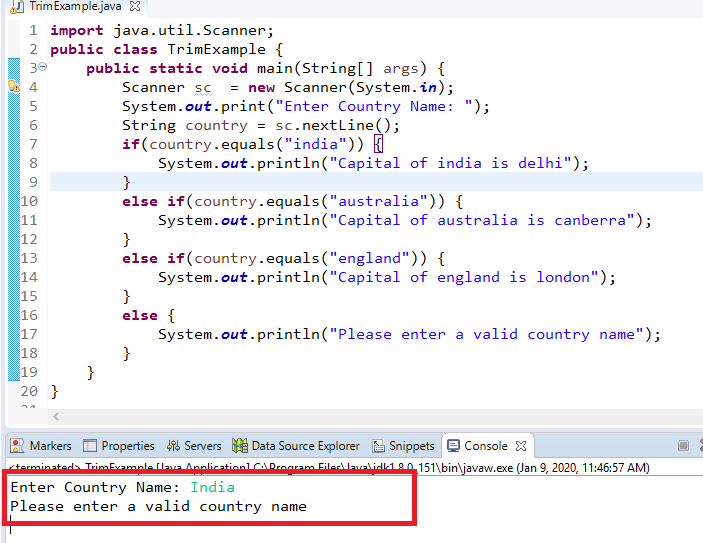
Task: Select the TrimExample.java editor tab
Action: [75, 6]
